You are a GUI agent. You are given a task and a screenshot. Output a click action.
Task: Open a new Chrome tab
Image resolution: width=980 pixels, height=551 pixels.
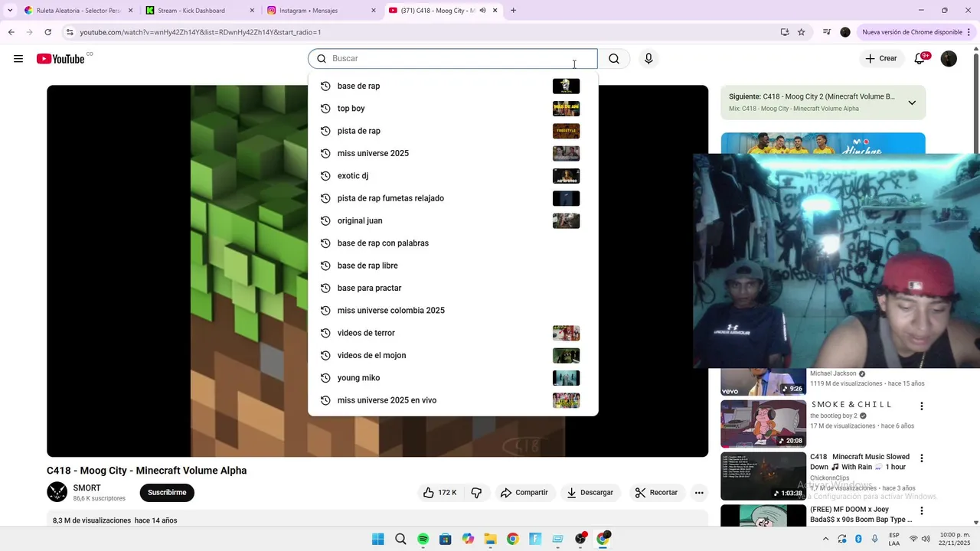tap(513, 11)
